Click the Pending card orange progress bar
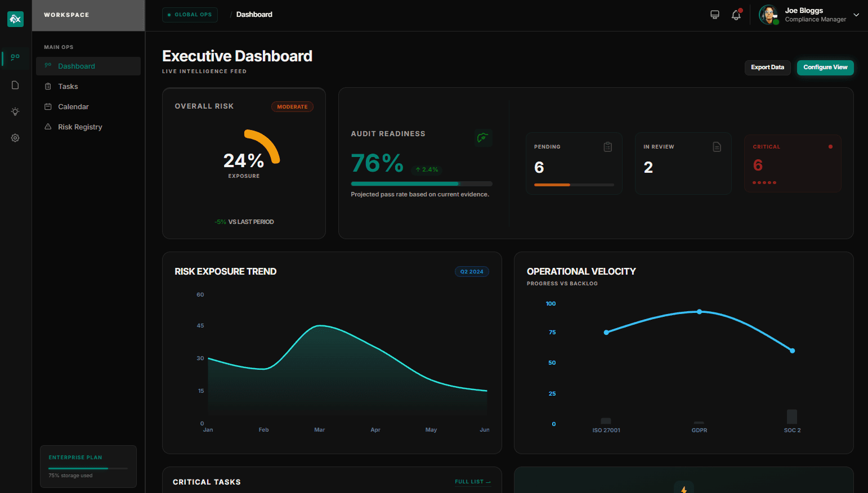Viewport: 868px width, 493px height. tap(574, 185)
